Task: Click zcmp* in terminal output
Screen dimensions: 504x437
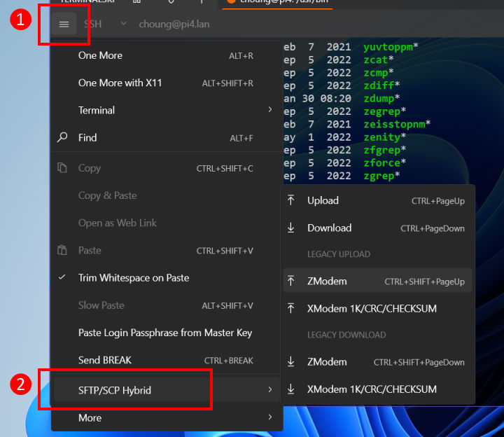Action: (x=379, y=73)
